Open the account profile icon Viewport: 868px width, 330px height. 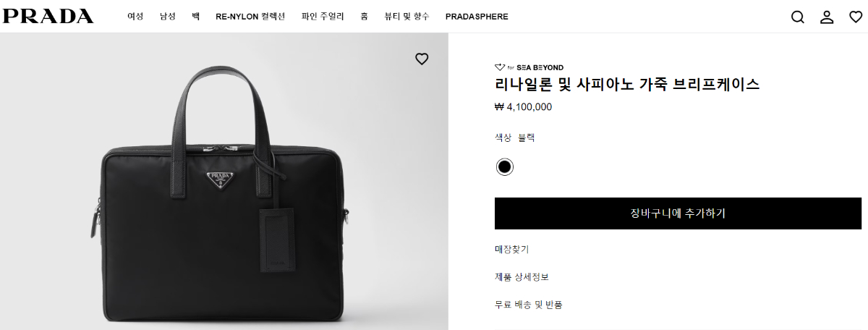pos(827,17)
